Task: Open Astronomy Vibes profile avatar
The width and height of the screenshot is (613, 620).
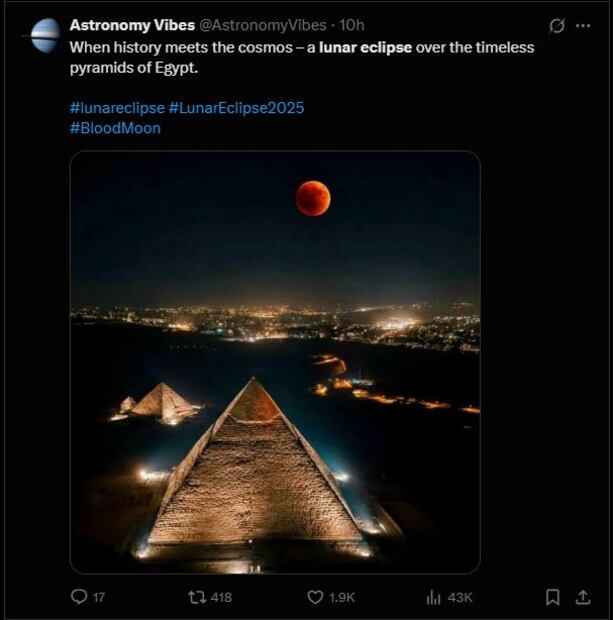Action: pyautogui.click(x=45, y=35)
